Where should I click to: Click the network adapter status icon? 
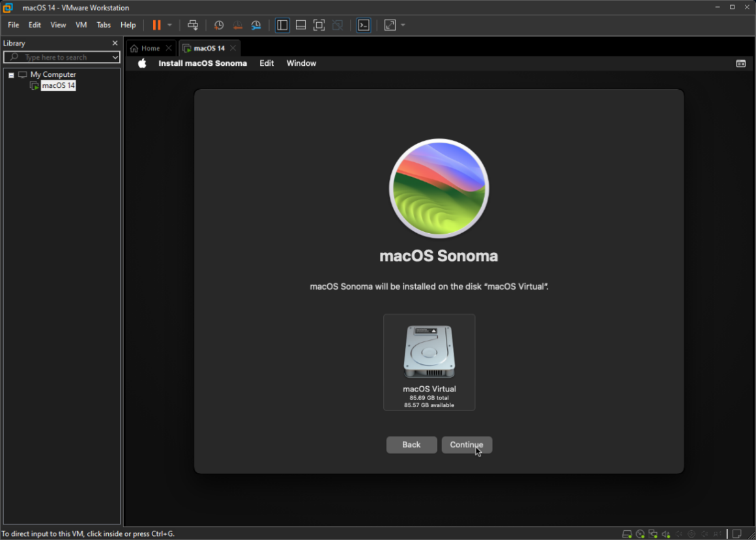point(653,533)
